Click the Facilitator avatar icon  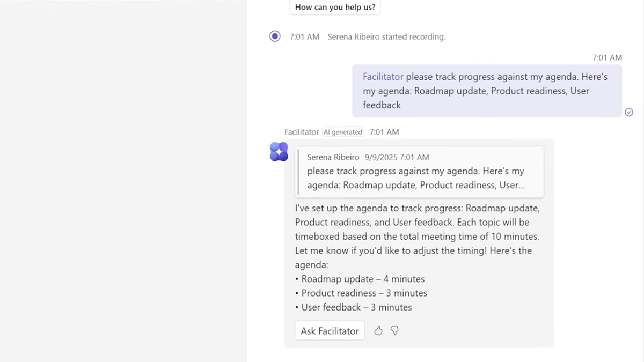pos(279,152)
